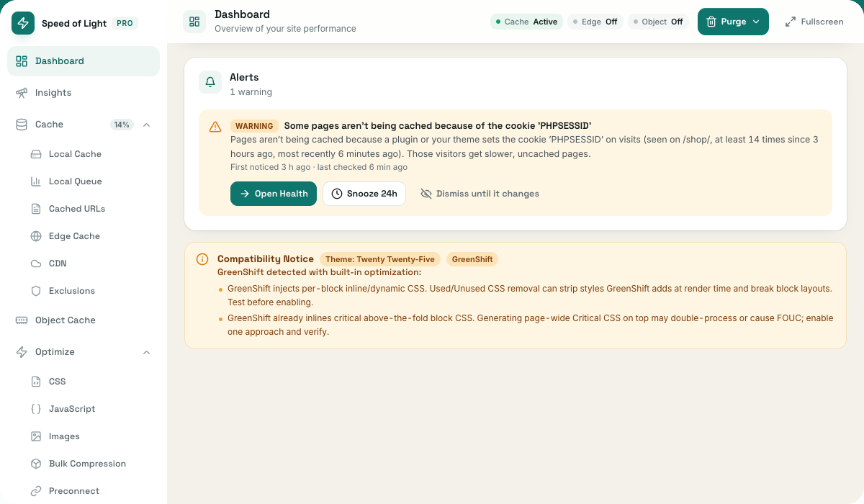The height and width of the screenshot is (504, 864).
Task: Click the Fullscreen expand arrows icon
Action: click(791, 22)
